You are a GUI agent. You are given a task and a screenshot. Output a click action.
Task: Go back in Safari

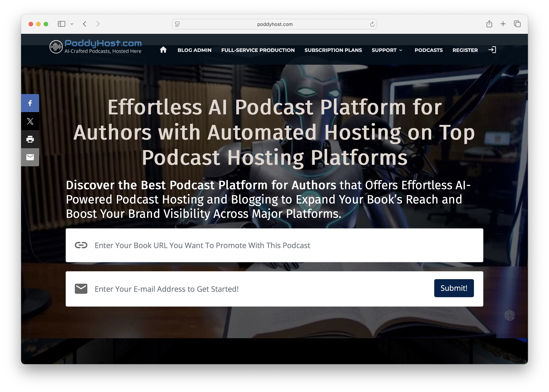point(84,24)
